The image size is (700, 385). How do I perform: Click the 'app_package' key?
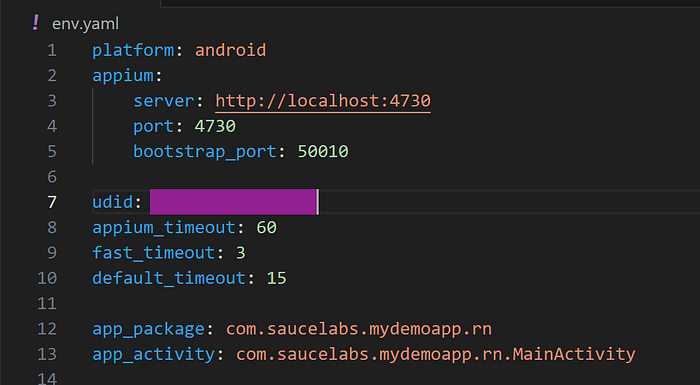(x=148, y=329)
